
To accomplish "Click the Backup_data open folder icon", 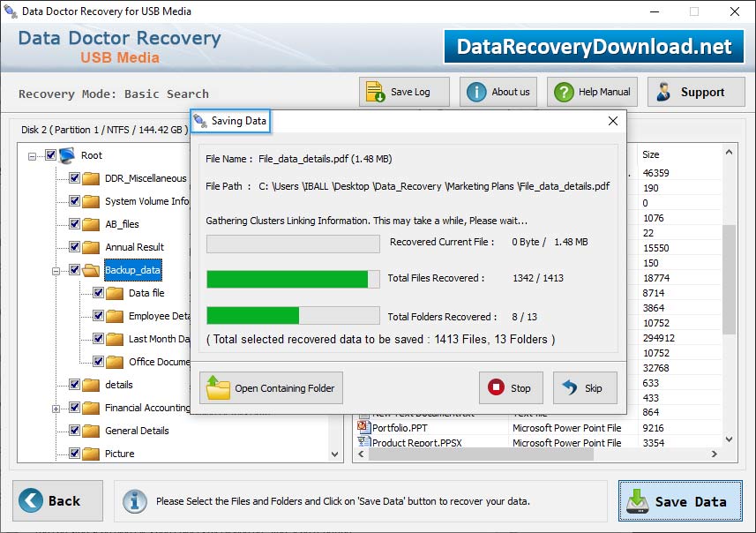I will click(91, 270).
